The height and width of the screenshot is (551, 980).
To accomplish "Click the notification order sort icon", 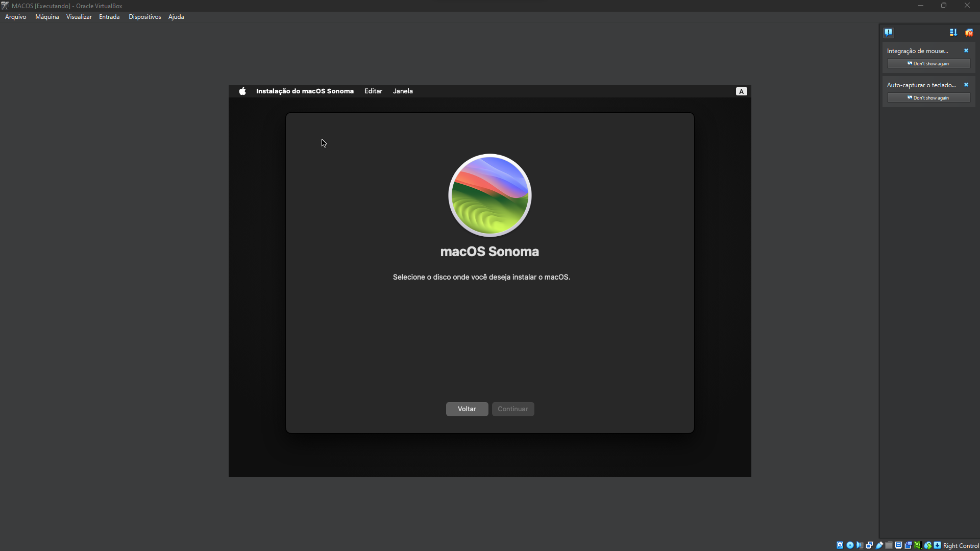I will [953, 32].
